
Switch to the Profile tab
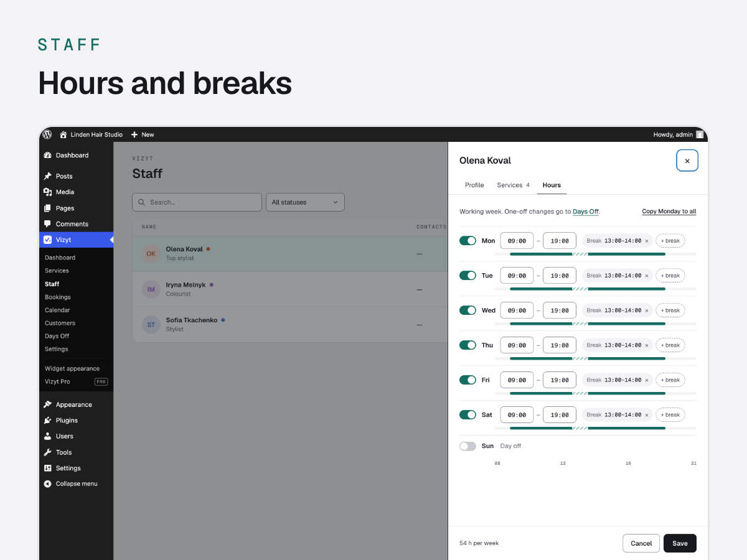474,185
